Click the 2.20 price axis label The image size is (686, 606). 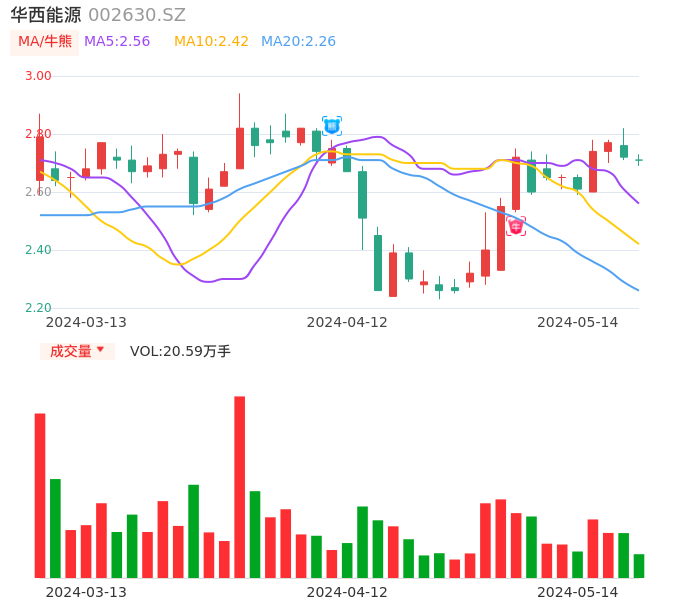pos(38,308)
